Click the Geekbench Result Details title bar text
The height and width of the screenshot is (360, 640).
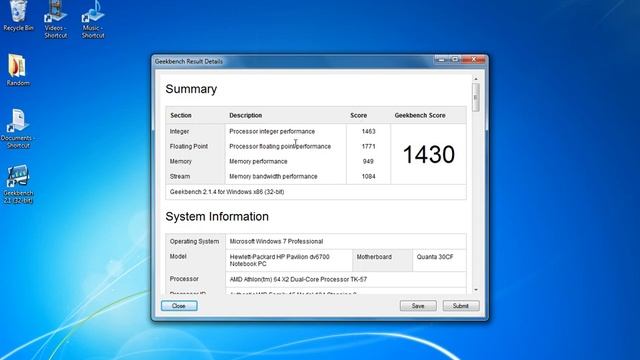click(189, 62)
